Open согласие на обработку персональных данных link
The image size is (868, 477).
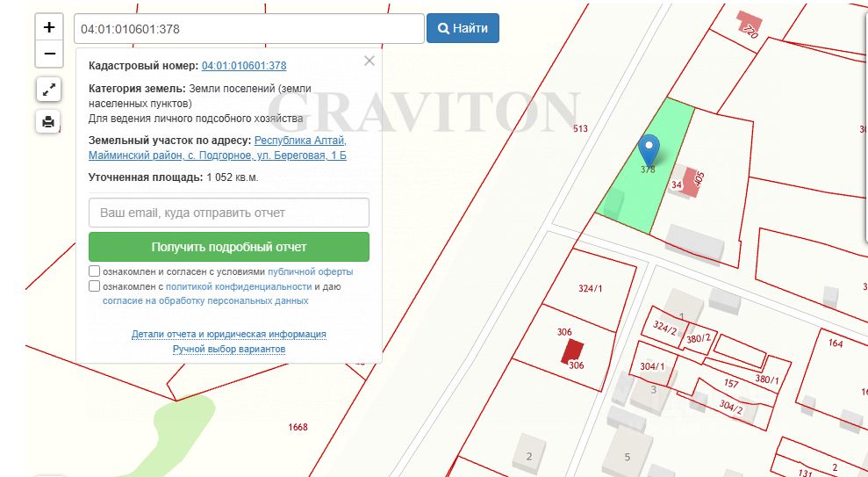point(205,300)
